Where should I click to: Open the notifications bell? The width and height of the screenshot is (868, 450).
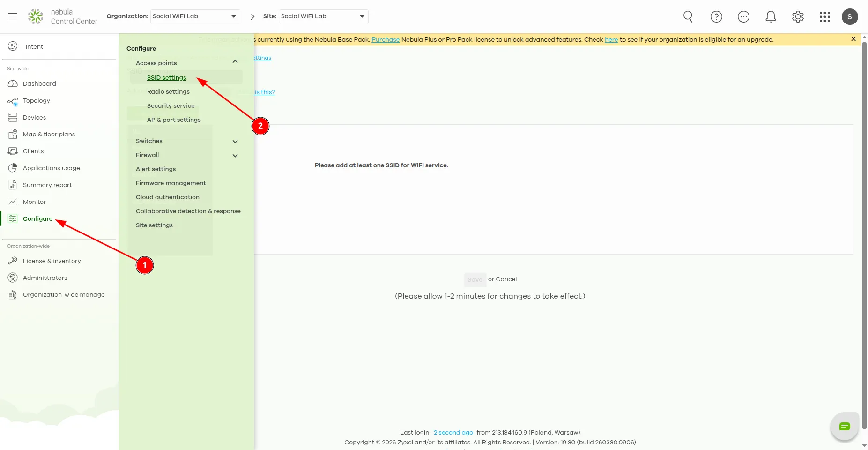pyautogui.click(x=771, y=16)
